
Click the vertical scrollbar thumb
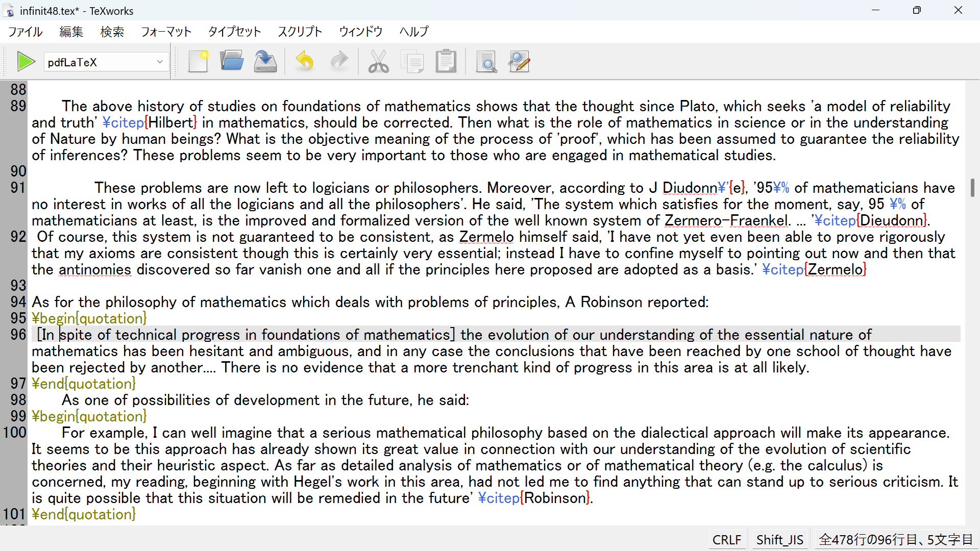pyautogui.click(x=972, y=187)
